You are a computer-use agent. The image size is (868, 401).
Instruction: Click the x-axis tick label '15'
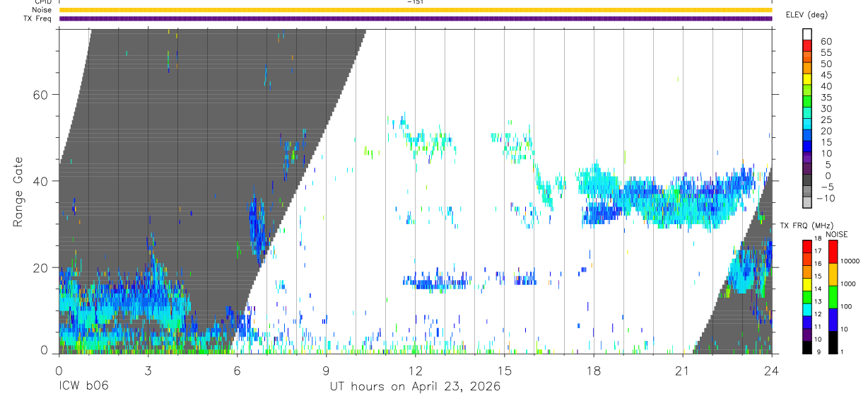tap(504, 370)
